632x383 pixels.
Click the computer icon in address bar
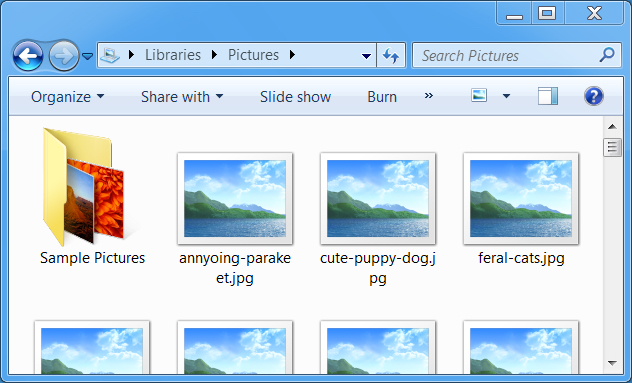coord(110,55)
